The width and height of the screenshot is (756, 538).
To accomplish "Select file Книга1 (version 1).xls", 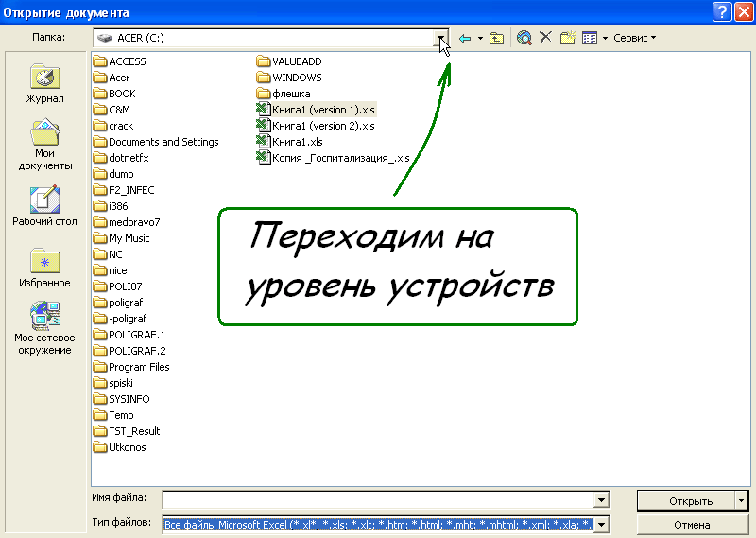I will [x=316, y=110].
